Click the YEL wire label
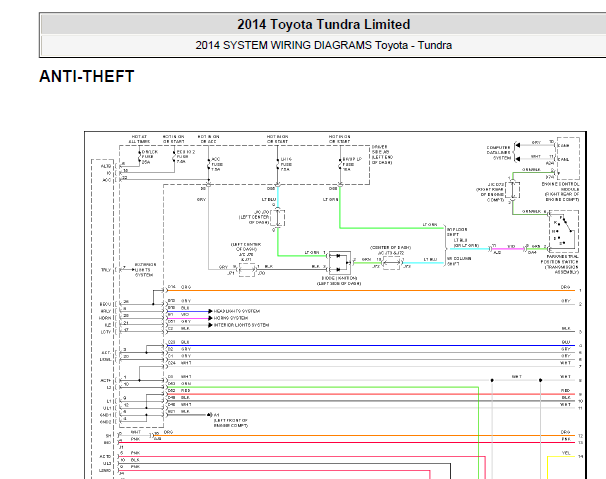The width and height of the screenshot is (606, 479). pyautogui.click(x=566, y=453)
